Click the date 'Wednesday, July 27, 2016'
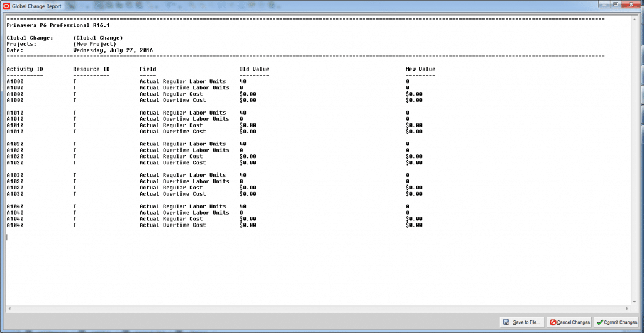This screenshot has height=333, width=644. 113,50
